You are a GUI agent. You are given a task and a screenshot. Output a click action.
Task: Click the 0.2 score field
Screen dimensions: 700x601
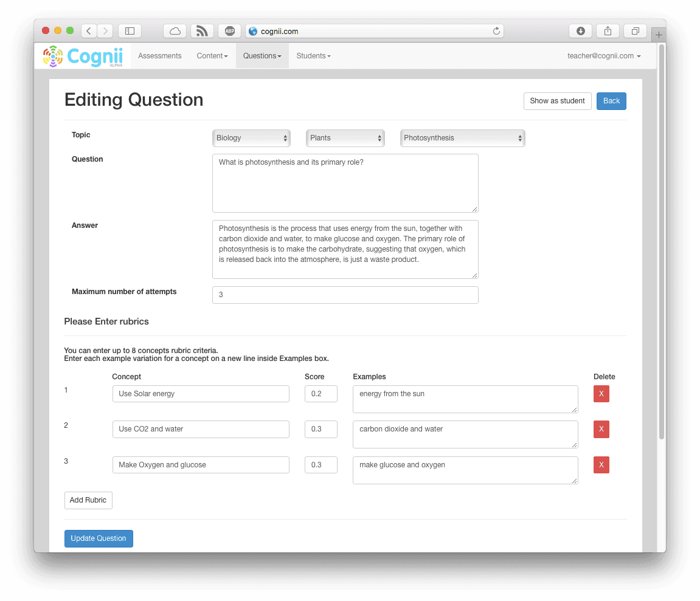(321, 394)
